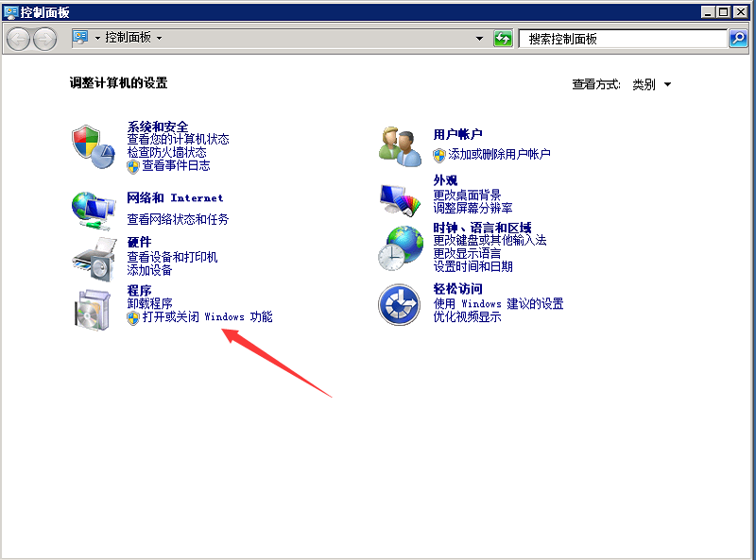Click the shield icon beside 打开或关闭 Windows 功能
756x560 pixels.
click(x=133, y=318)
